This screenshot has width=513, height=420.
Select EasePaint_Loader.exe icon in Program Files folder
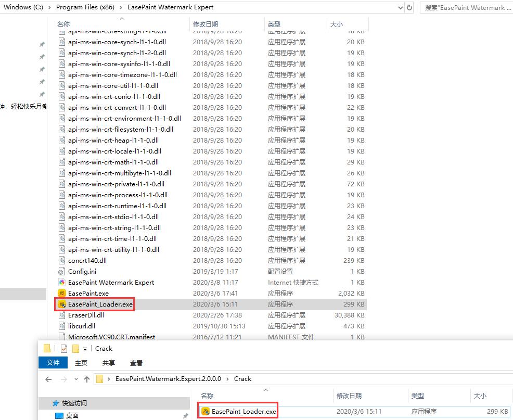click(62, 304)
